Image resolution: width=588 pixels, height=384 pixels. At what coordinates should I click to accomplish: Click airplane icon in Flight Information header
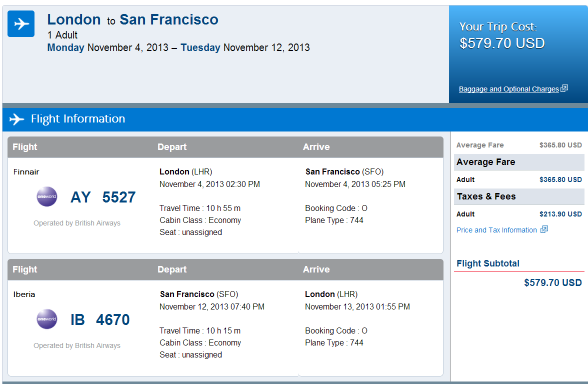point(16,119)
